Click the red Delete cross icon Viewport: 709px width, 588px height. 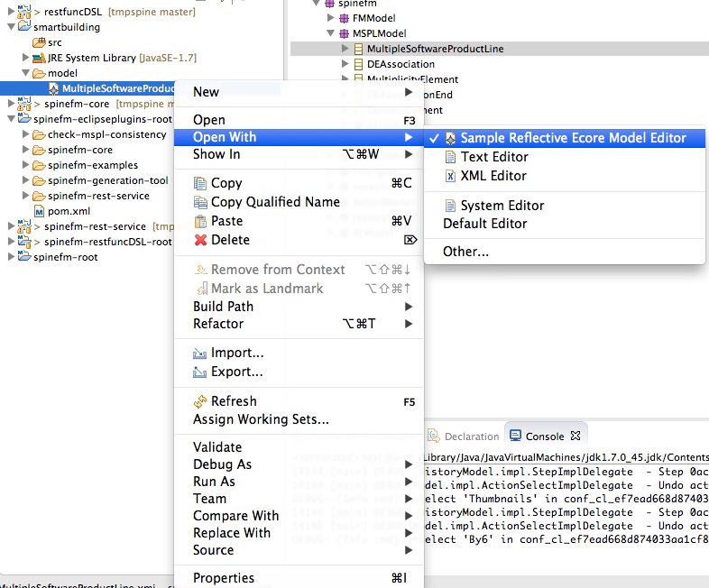click(200, 240)
